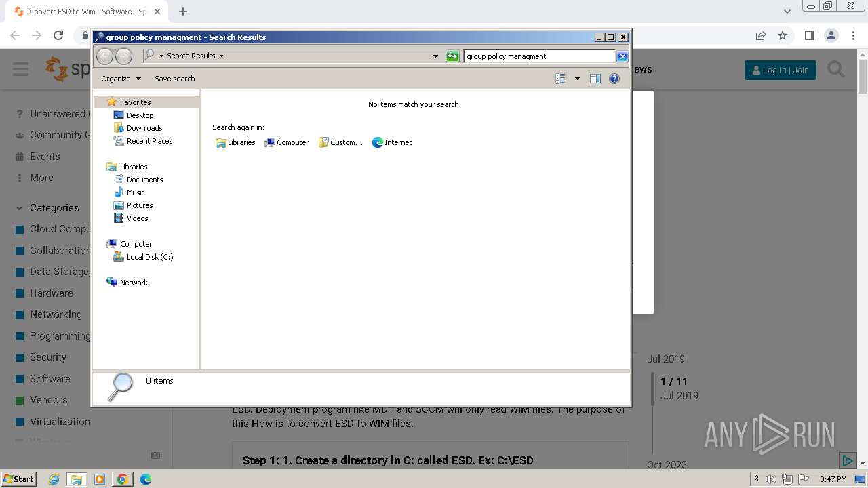Click Search Results dropdown arrow in breadcrumb
This screenshot has width=868, height=488.
(x=221, y=56)
